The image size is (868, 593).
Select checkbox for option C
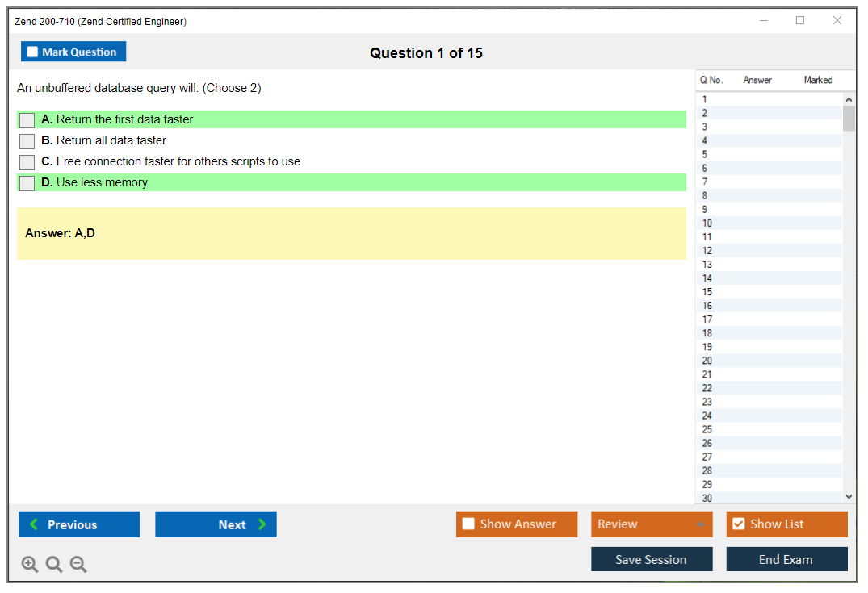coord(27,162)
